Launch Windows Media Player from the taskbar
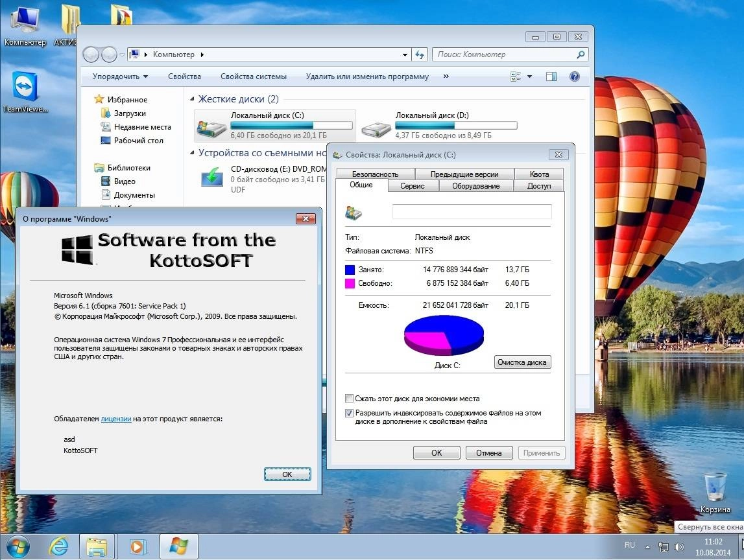 (x=138, y=547)
